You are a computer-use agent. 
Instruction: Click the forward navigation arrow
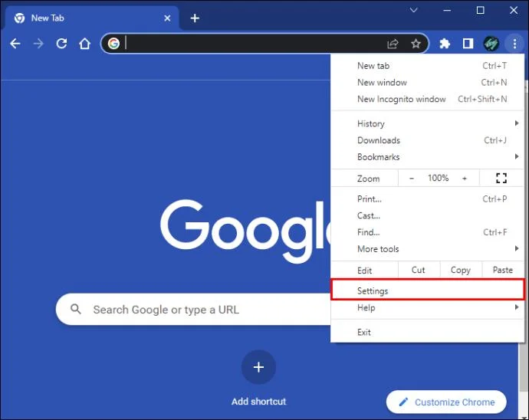38,44
